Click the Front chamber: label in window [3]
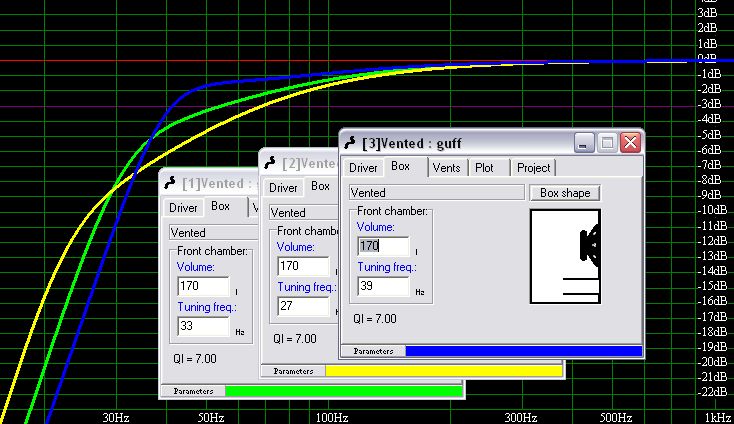This screenshot has width=734, height=424. point(392,211)
